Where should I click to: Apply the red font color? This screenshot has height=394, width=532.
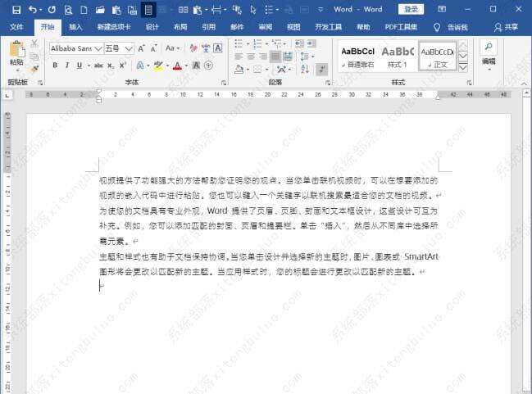point(177,65)
